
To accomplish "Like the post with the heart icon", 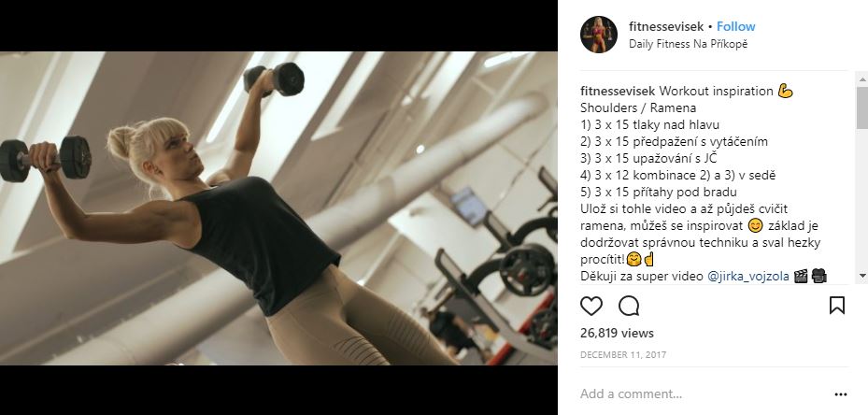I will click(x=591, y=306).
